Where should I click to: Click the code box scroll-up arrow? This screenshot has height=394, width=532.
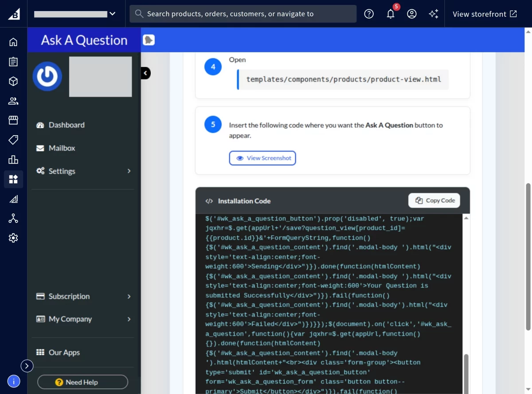tap(466, 218)
